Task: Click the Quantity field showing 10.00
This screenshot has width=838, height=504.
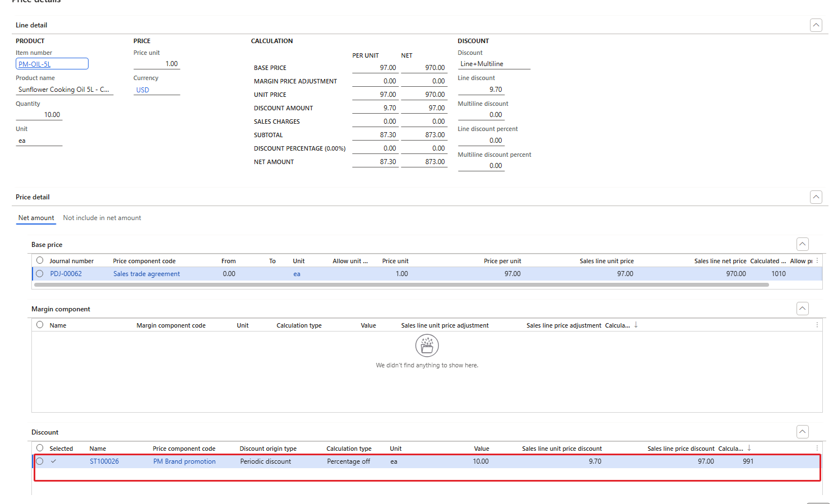Action: 39,115
